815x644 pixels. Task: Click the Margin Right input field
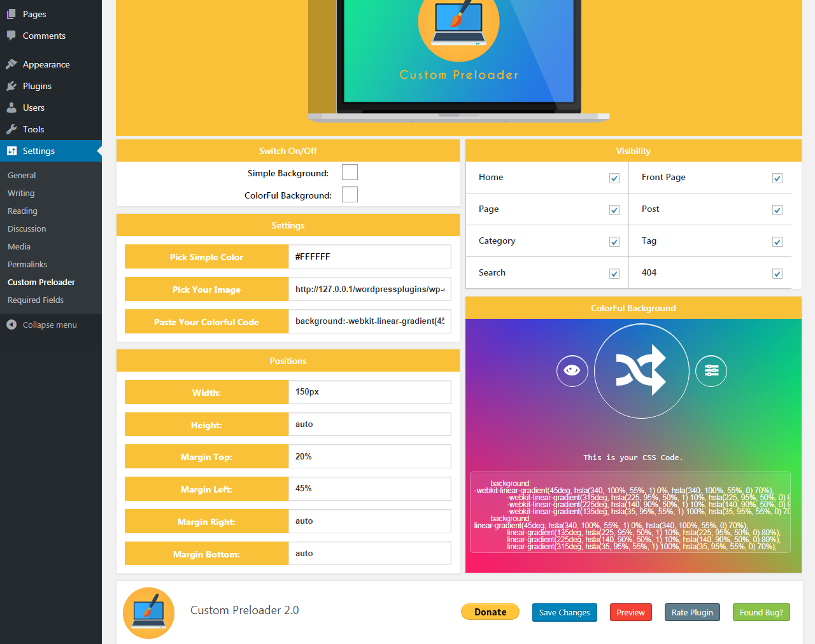[x=369, y=521]
